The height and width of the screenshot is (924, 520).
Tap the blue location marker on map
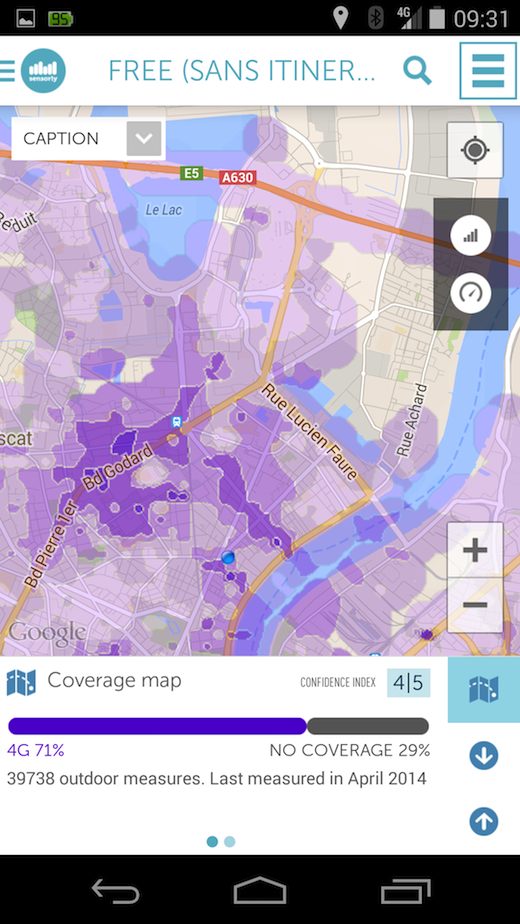click(x=228, y=557)
